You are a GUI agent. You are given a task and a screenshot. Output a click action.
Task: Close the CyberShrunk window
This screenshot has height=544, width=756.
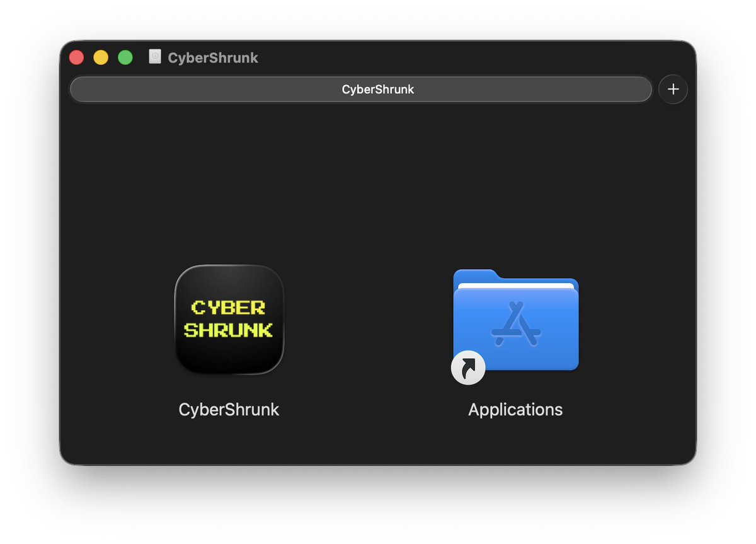click(76, 57)
